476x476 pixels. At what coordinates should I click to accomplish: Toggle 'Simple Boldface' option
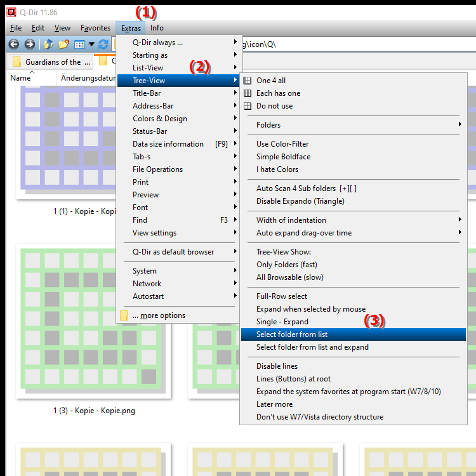354,157
